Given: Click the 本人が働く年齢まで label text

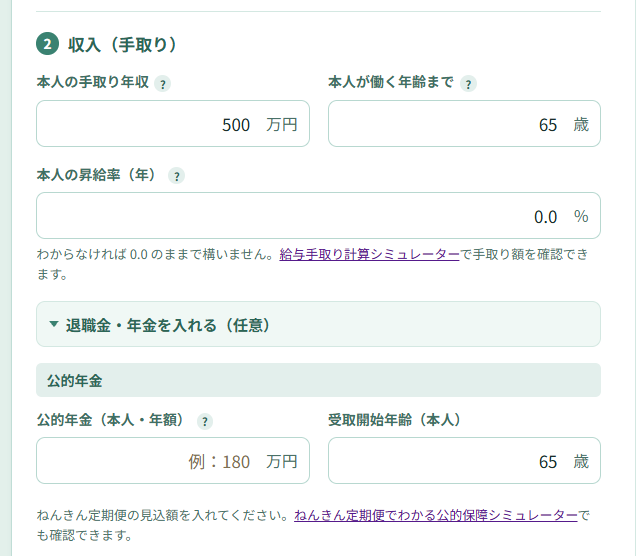Looking at the screenshot, I should (x=391, y=82).
